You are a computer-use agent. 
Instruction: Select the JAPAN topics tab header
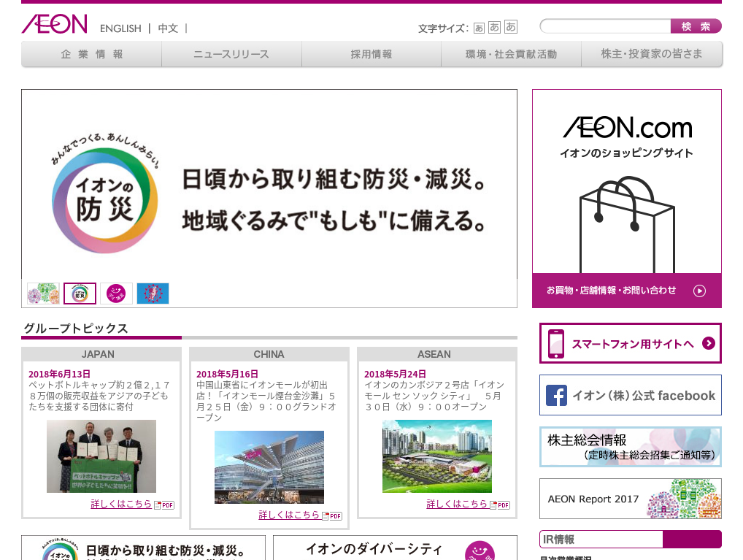(x=101, y=354)
